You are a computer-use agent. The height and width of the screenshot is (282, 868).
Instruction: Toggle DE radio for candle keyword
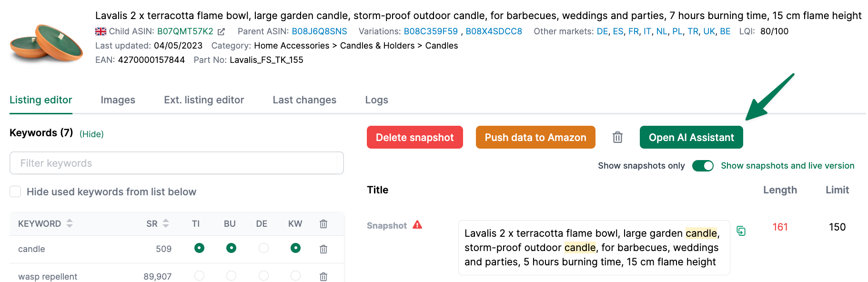point(263,248)
